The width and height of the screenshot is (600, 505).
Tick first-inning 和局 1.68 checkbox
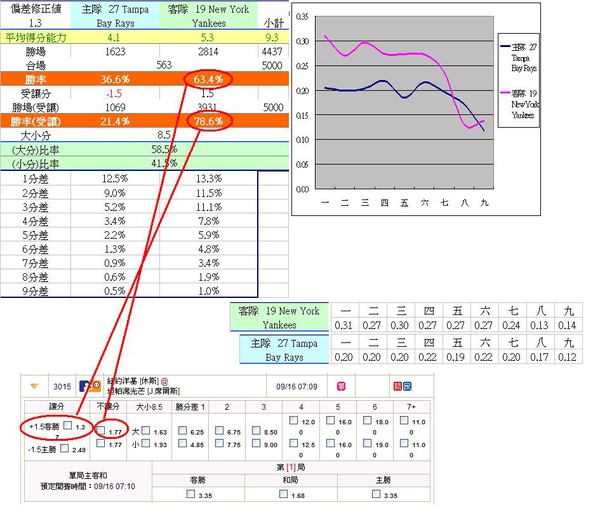point(283,494)
